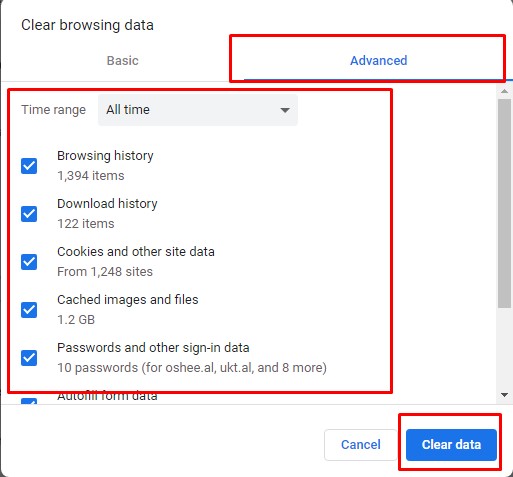Toggle the partially visible Autofill form data checkbox
Viewport: 513px width, 477px height.
(29, 401)
